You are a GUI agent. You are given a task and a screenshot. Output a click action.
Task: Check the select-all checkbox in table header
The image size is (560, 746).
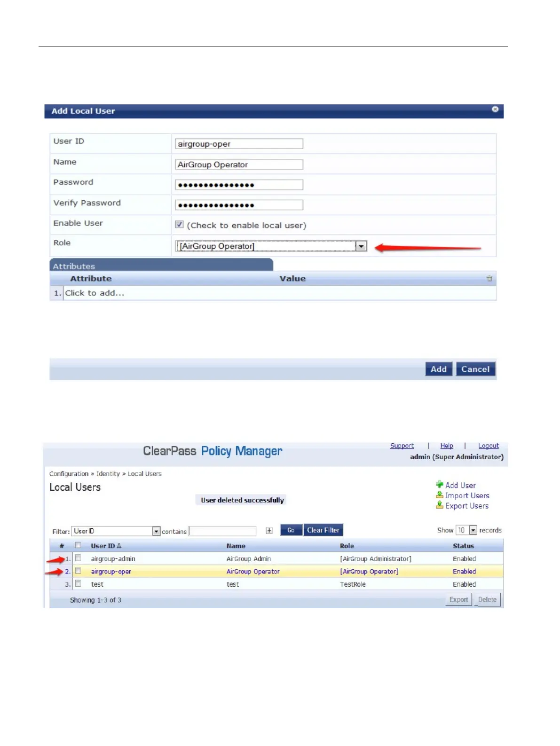78,545
